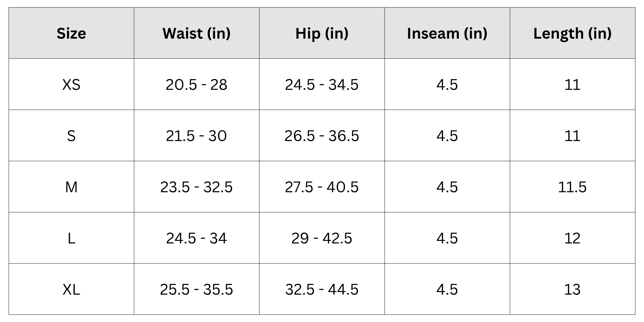Click the S size row label
The width and height of the screenshot is (644, 322).
click(71, 136)
